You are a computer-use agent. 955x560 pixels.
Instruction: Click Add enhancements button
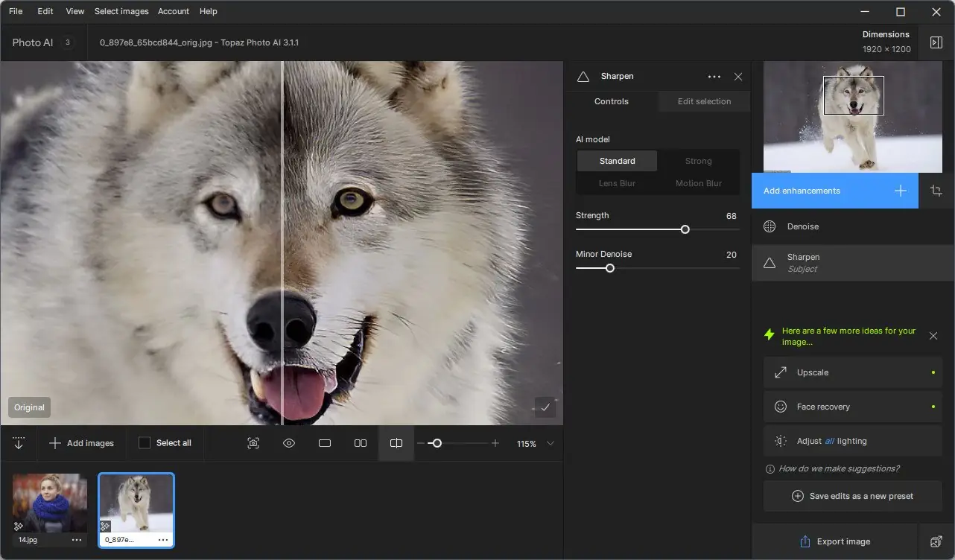coord(834,191)
